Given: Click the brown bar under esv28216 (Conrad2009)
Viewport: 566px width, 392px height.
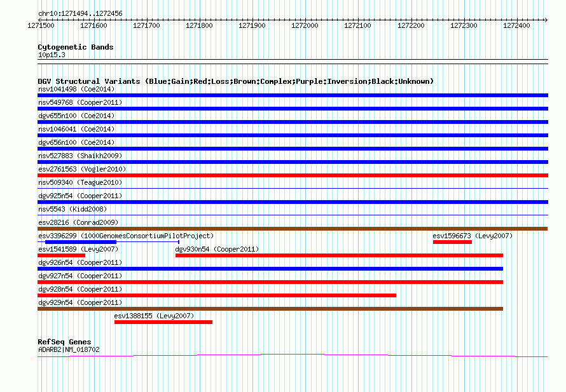Looking at the screenshot, I should (x=293, y=229).
